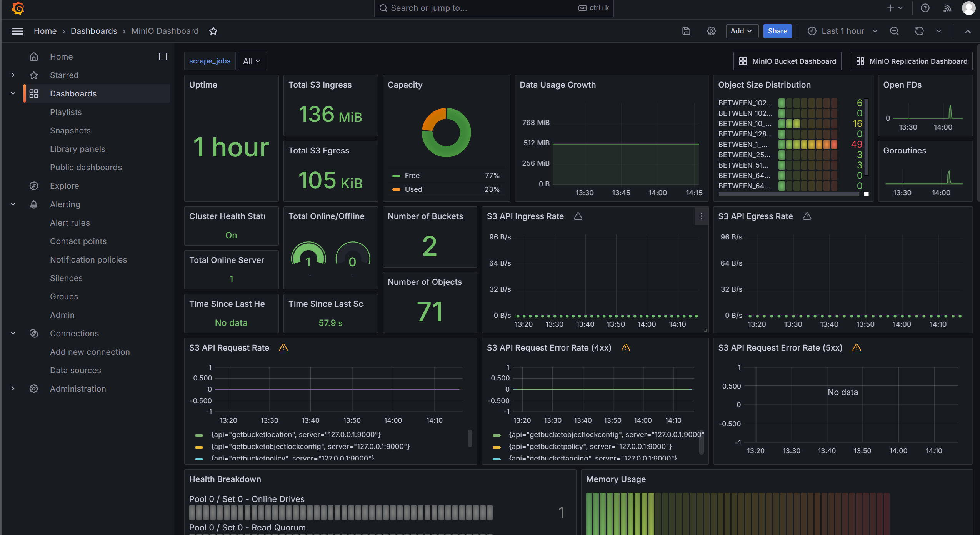Collapse the Alerting section chevron
The height and width of the screenshot is (535, 980).
[13, 204]
